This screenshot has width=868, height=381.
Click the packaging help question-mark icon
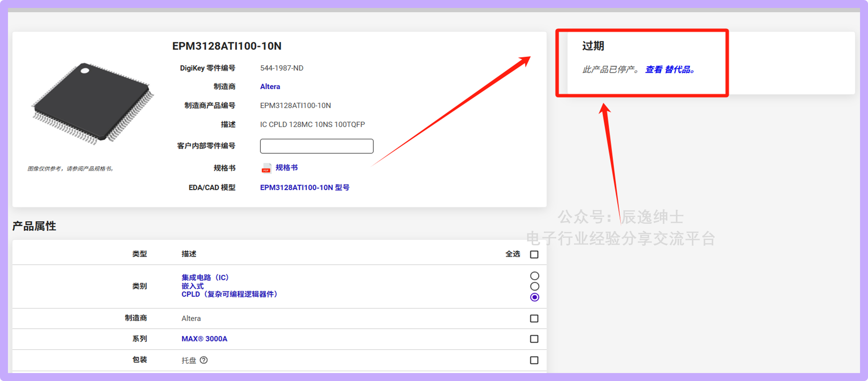[x=203, y=360]
